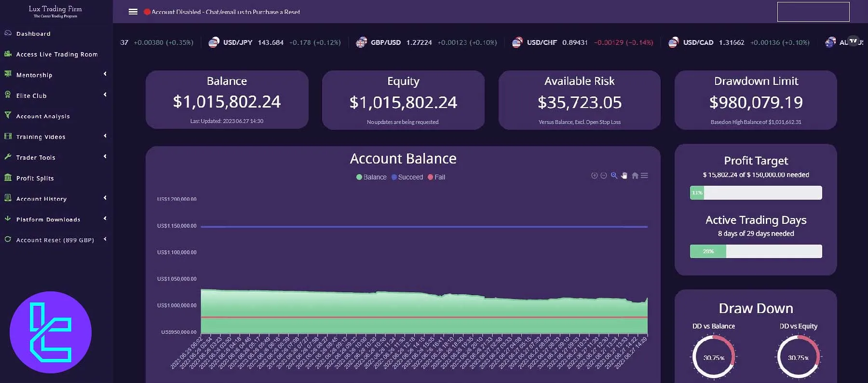Image resolution: width=868 pixels, height=383 pixels.
Task: Select the hand panning tool
Action: coord(624,176)
